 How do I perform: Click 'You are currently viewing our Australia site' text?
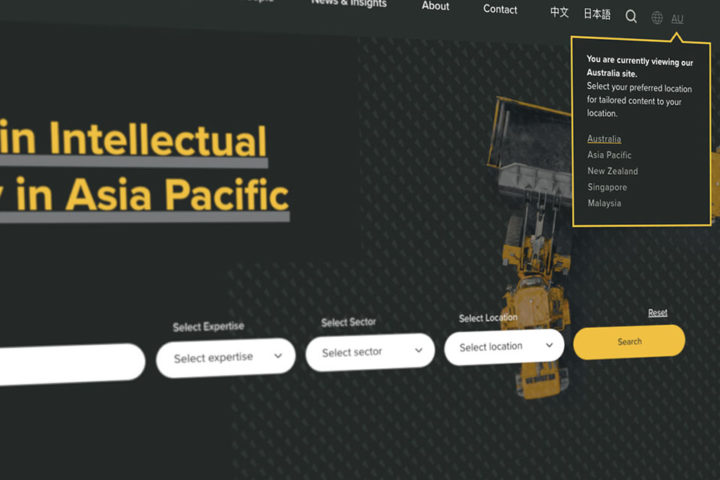[640, 67]
